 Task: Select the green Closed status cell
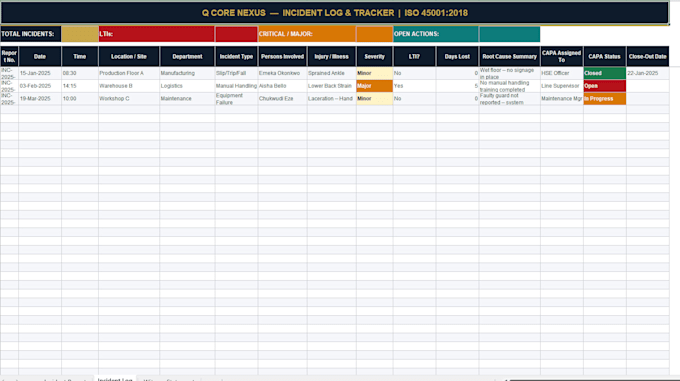pos(605,73)
